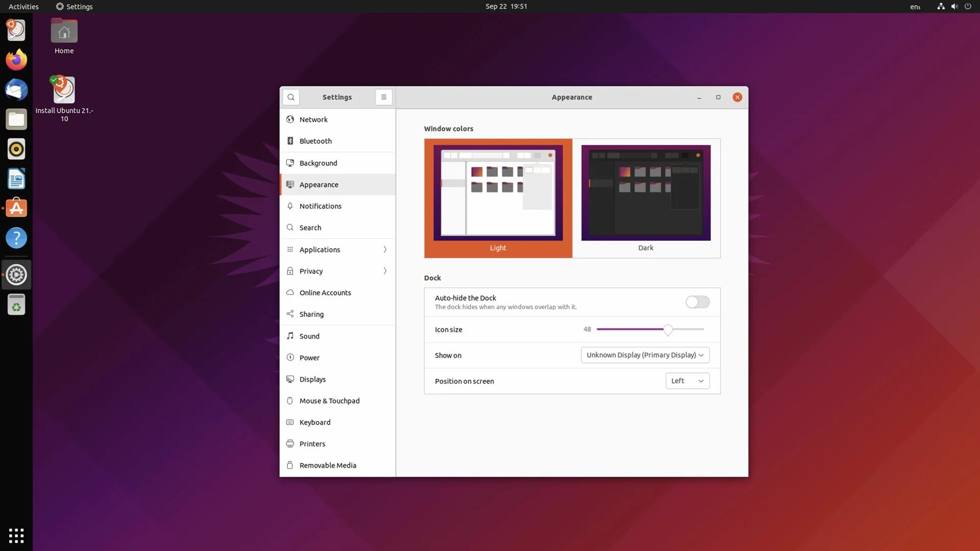Viewport: 980px width, 551px height.
Task: Open the Mouse & Touchpad settings
Action: [x=330, y=401]
